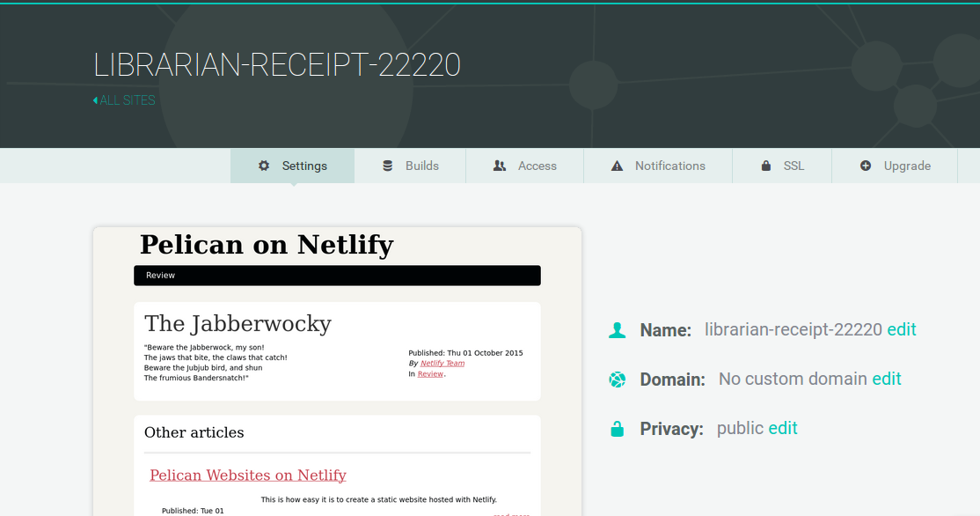980x516 pixels.
Task: Click the gear icon on Settings tab
Action: [x=264, y=166]
